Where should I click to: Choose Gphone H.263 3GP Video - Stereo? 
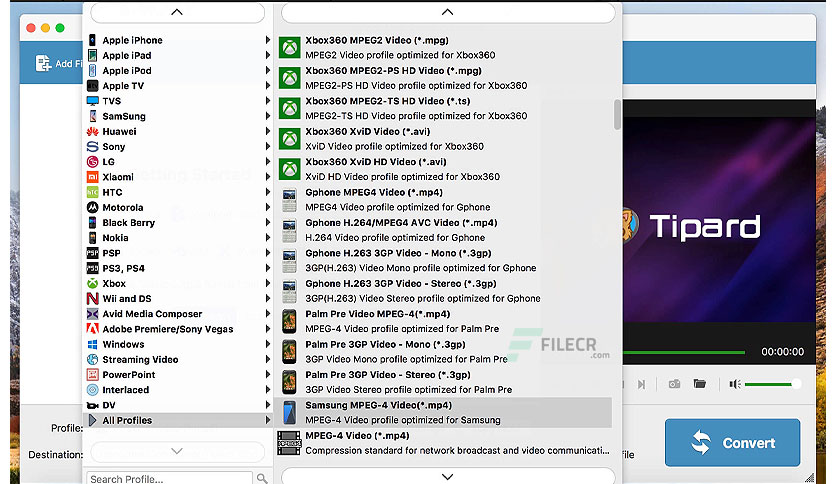[445, 291]
